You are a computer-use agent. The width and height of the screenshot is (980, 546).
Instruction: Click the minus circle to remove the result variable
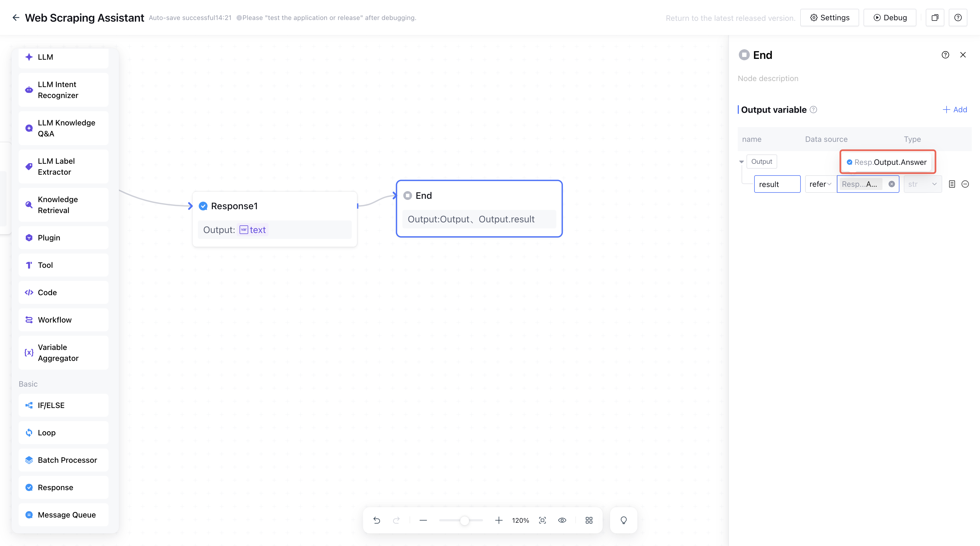pos(965,184)
